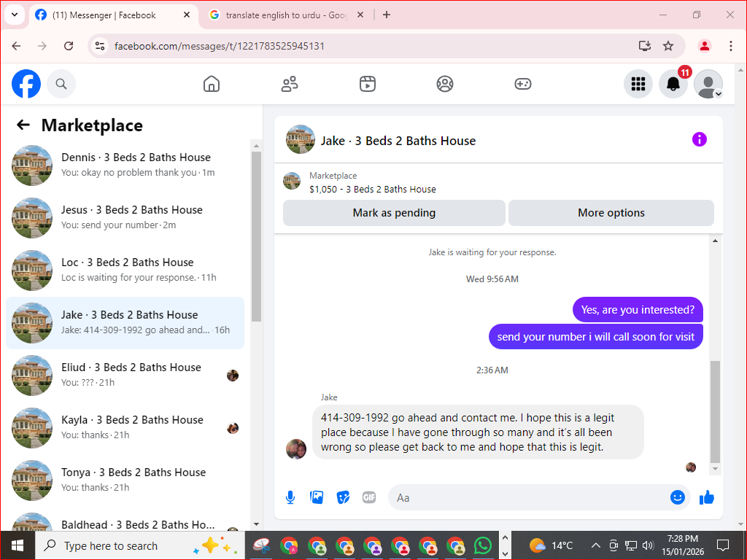
Task: Open the Eliud 3 Beds 2 Baths conversation
Action: [x=125, y=376]
